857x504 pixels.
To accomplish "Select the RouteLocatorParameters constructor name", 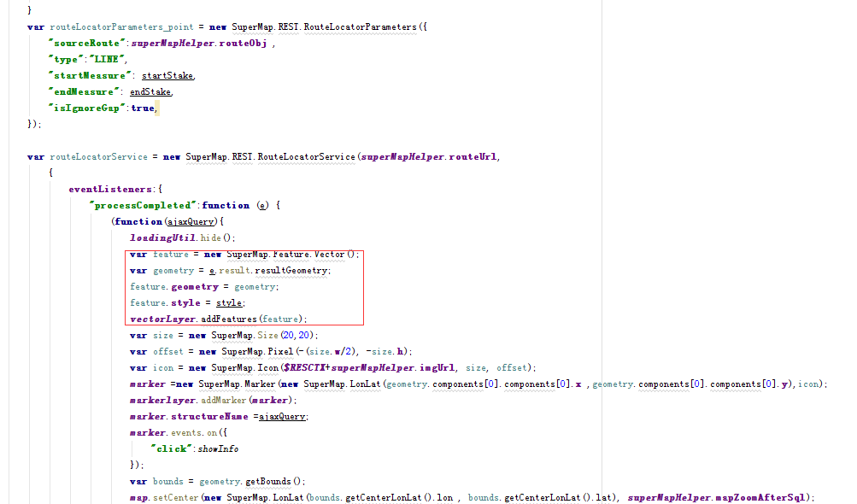I will click(x=361, y=26).
